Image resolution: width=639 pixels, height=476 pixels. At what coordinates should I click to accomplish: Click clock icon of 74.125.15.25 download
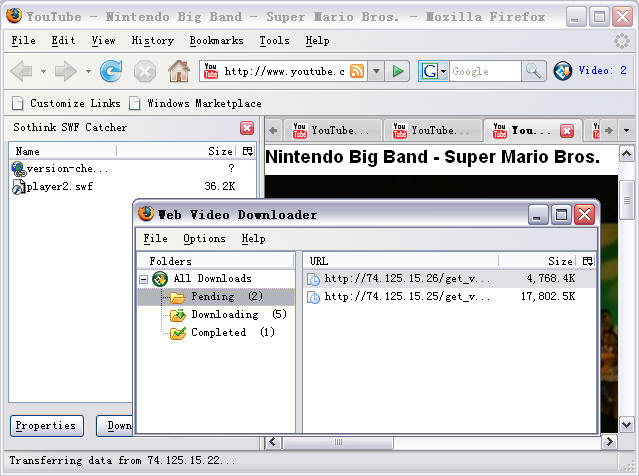pos(313,297)
